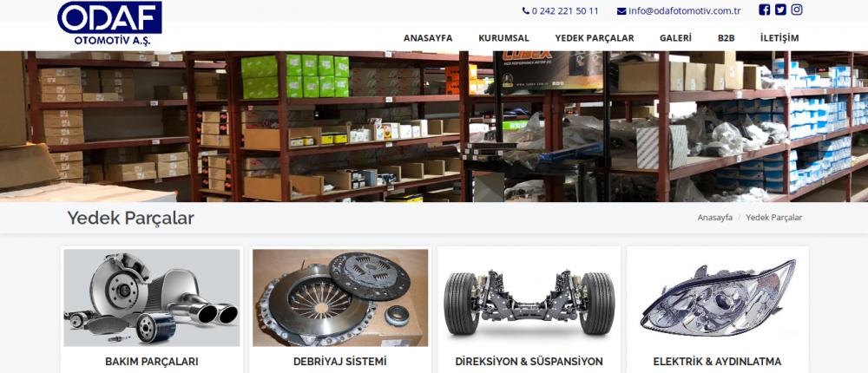This screenshot has width=868, height=373.
Task: Click the Anasayfa breadcrumb link
Action: tap(714, 218)
